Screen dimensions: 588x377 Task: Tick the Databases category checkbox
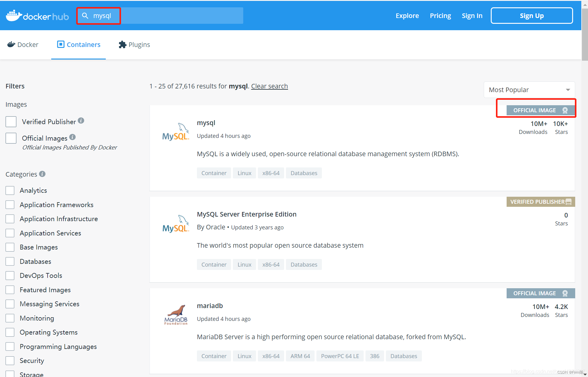[x=10, y=261]
